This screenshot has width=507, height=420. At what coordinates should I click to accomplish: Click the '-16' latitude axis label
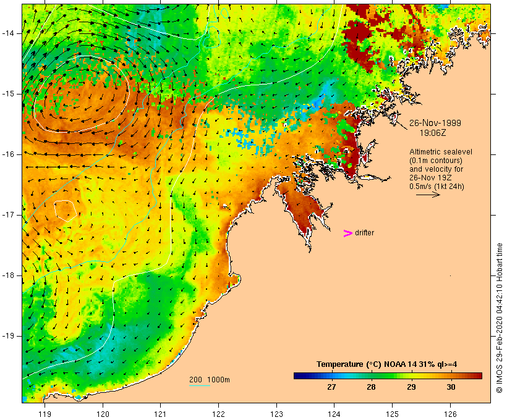[x=8, y=154]
